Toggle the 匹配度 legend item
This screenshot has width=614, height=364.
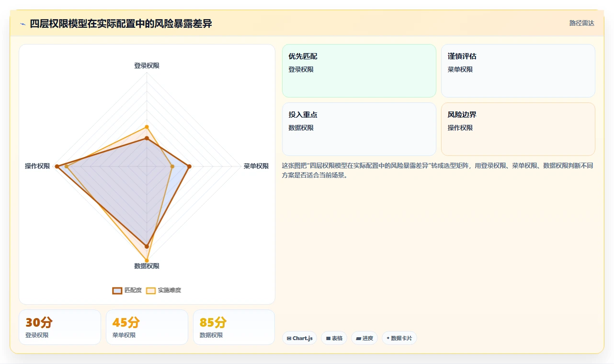tap(127, 290)
